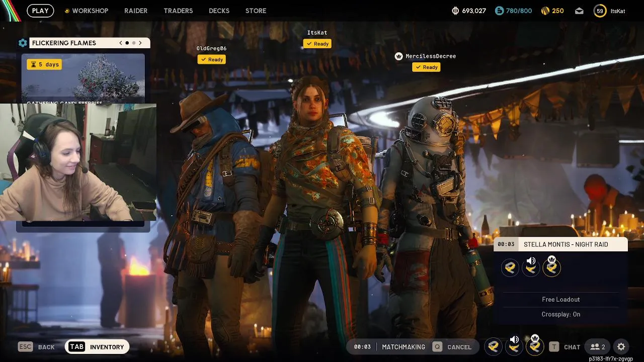The width and height of the screenshot is (644, 362).
Task: Go to the previous event with left chevron
Action: [x=121, y=43]
